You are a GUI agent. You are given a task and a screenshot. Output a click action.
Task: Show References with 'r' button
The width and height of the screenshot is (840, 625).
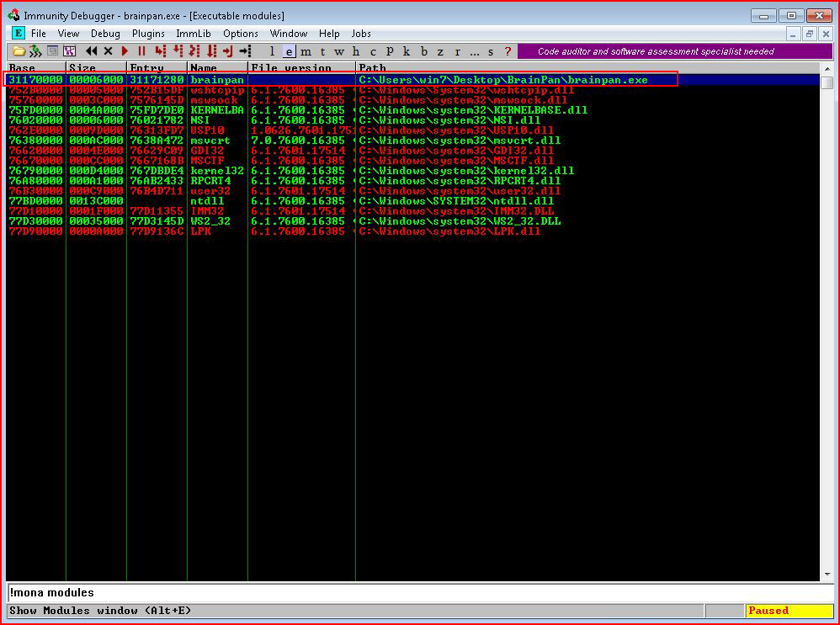[458, 51]
